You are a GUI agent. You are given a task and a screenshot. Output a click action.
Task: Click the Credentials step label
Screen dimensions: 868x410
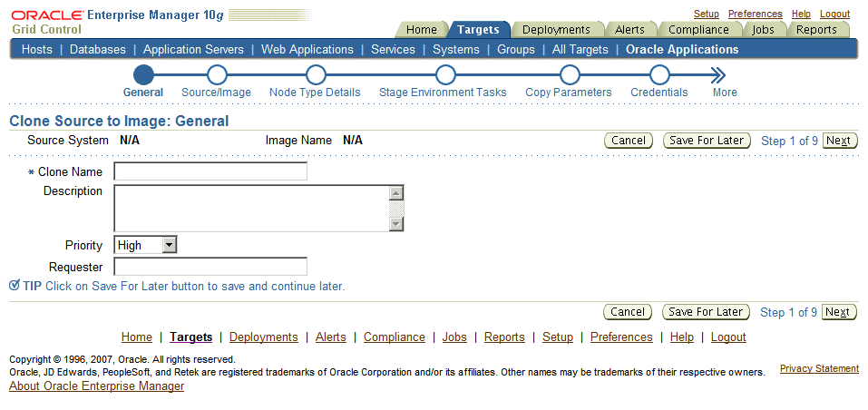pyautogui.click(x=659, y=93)
